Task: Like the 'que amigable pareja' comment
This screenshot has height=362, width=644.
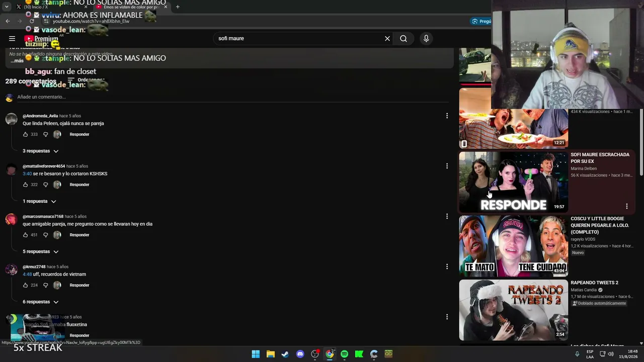Action: (25, 235)
